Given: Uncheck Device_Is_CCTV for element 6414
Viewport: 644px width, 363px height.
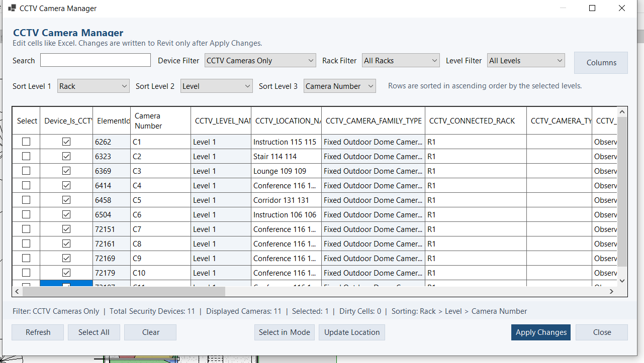Looking at the screenshot, I should [66, 185].
